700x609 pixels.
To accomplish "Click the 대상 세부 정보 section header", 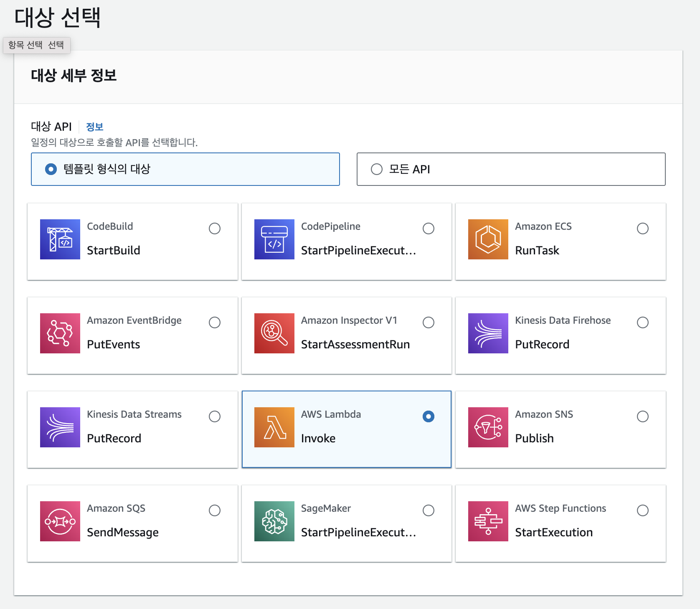I will 74,76.
